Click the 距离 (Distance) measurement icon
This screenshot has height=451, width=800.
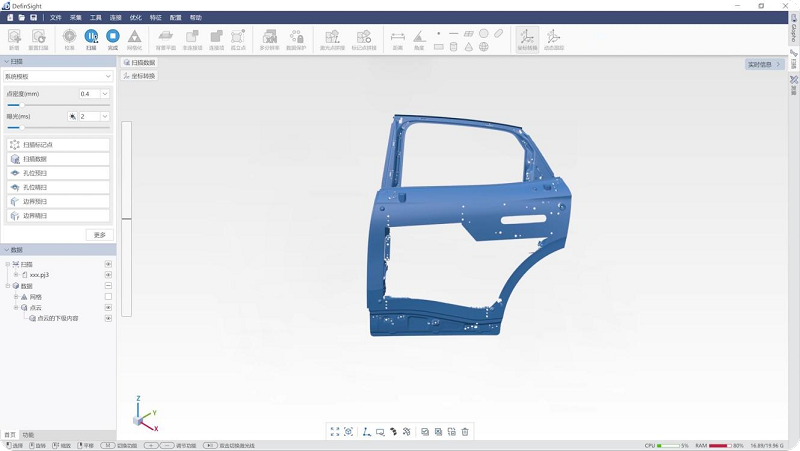point(397,38)
